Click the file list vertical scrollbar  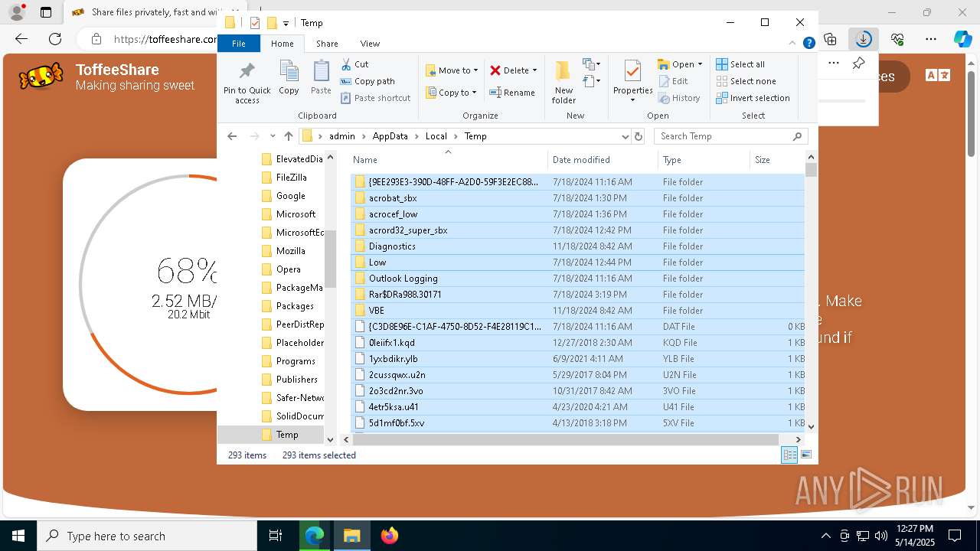(811, 170)
